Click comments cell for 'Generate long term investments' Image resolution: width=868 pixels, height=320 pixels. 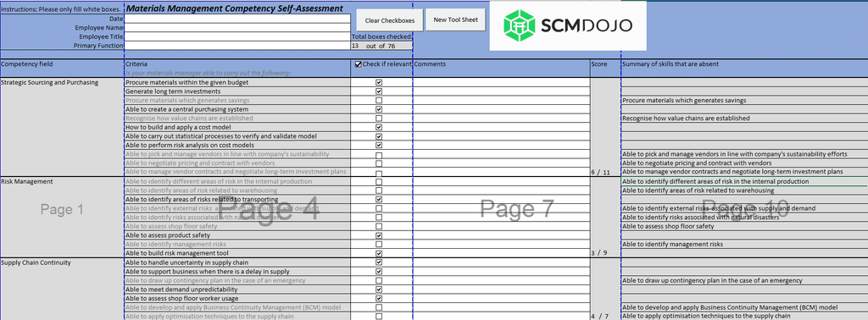coord(502,91)
